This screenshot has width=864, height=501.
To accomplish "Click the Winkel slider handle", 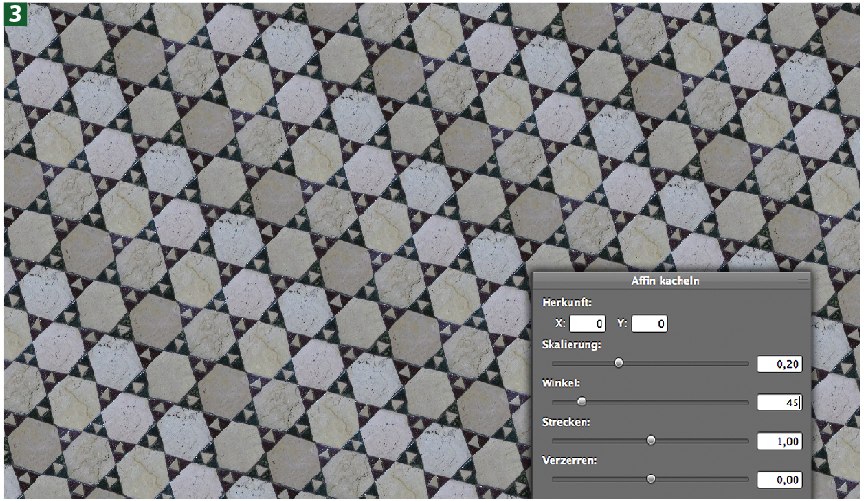I will coord(581,402).
